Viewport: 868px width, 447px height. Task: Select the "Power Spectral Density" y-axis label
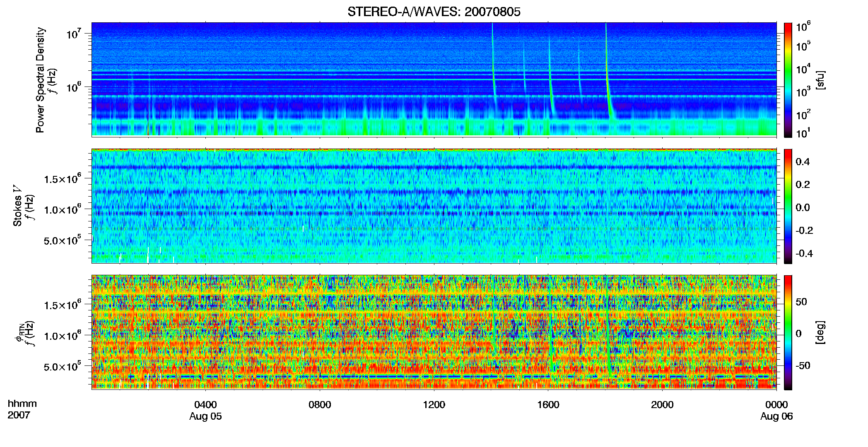(x=40, y=80)
